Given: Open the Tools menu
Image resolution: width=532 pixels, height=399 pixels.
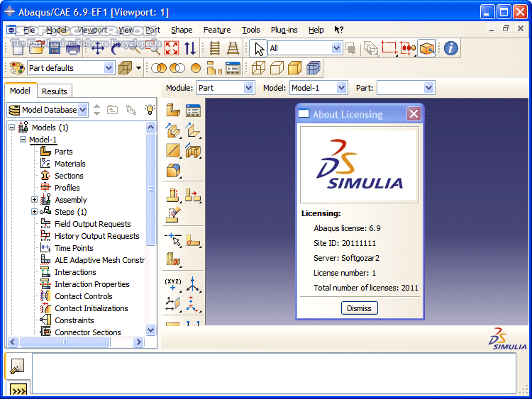Looking at the screenshot, I should point(250,30).
